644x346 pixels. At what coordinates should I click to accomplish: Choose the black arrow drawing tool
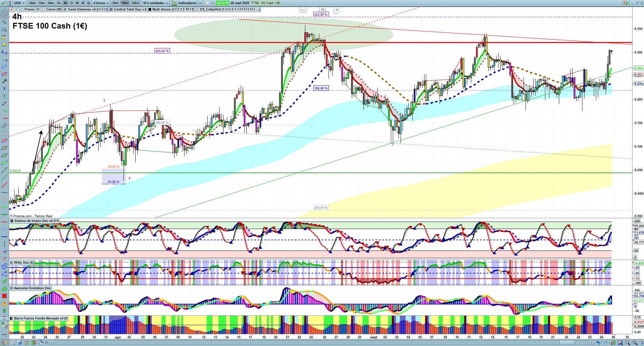pos(4,81)
